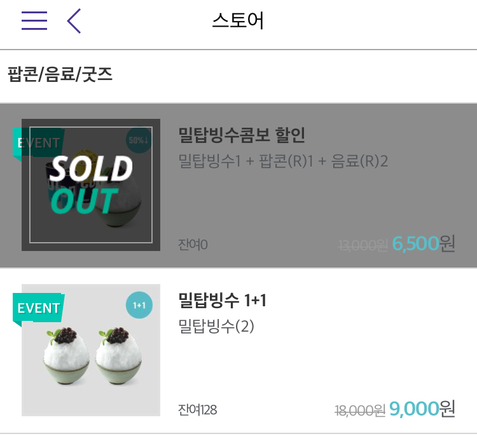
Task: Tap the 스토어 page title
Action: pos(238,21)
